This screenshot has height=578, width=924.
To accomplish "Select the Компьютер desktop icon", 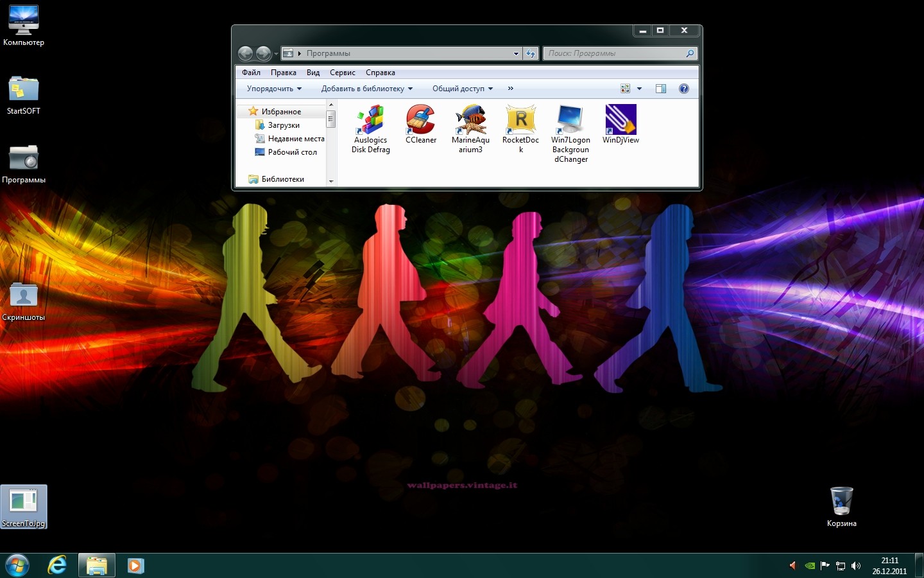I will click(x=24, y=26).
